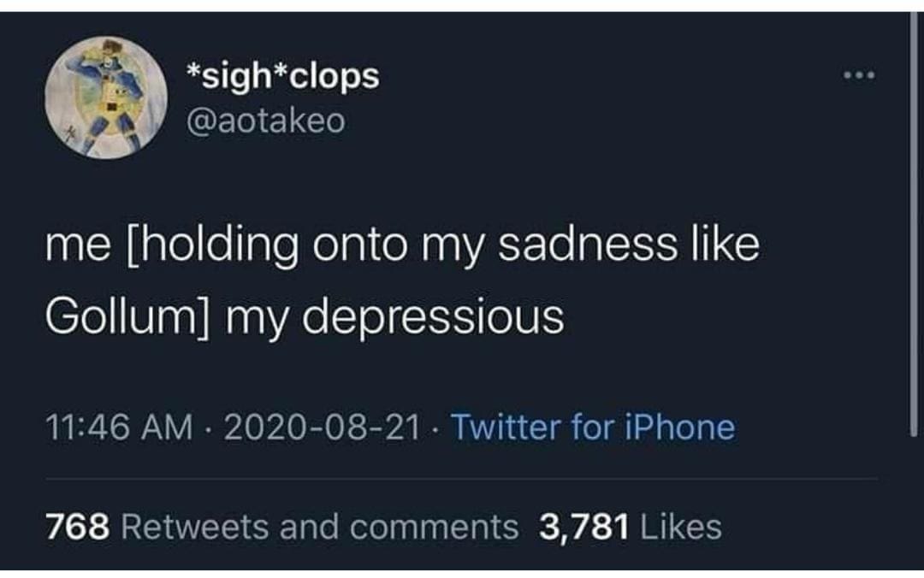Open the *sigh*clops profile picture
The height and width of the screenshot is (578, 924).
106,97
